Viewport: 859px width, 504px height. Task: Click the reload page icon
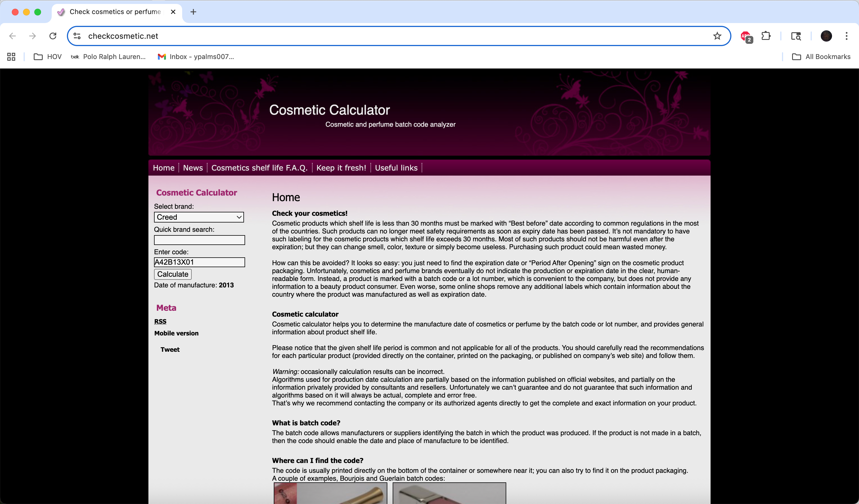53,36
